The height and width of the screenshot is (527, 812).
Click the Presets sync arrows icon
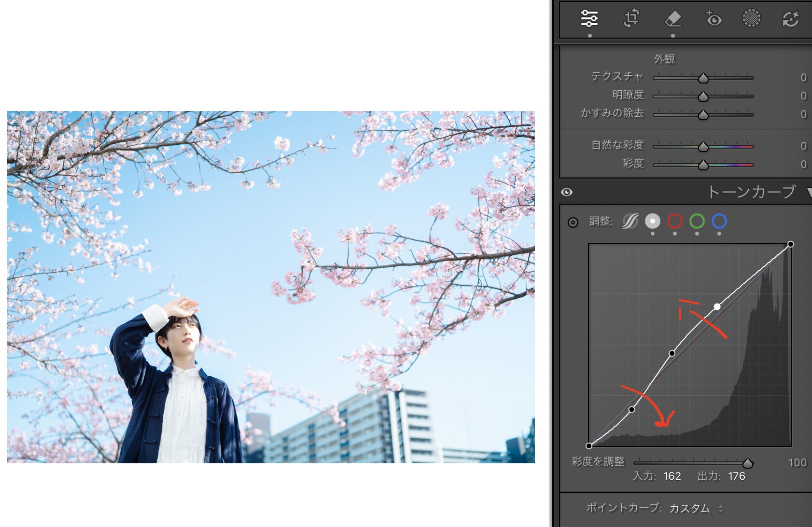click(790, 19)
